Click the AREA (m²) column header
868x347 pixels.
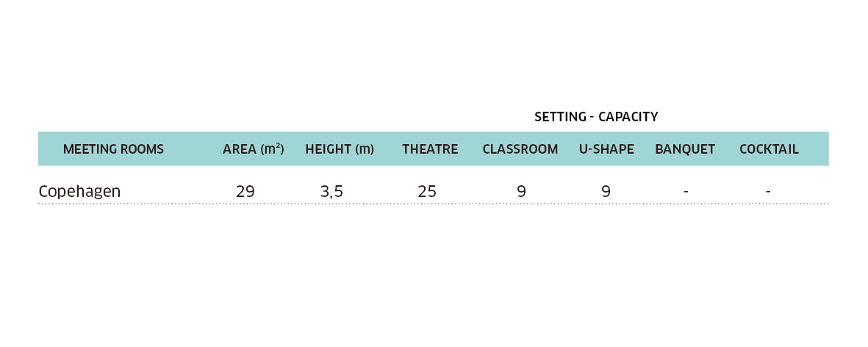254,149
